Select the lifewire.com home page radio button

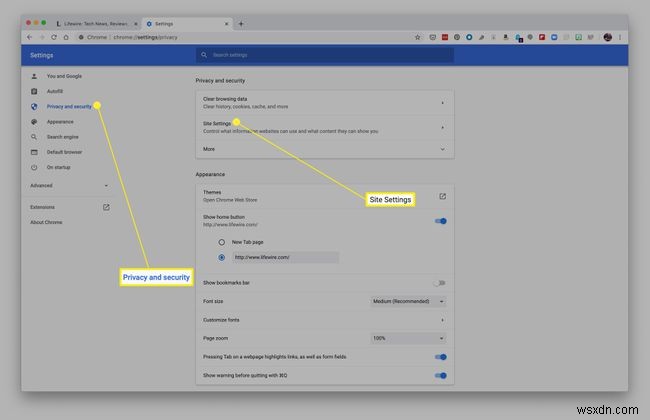222,257
